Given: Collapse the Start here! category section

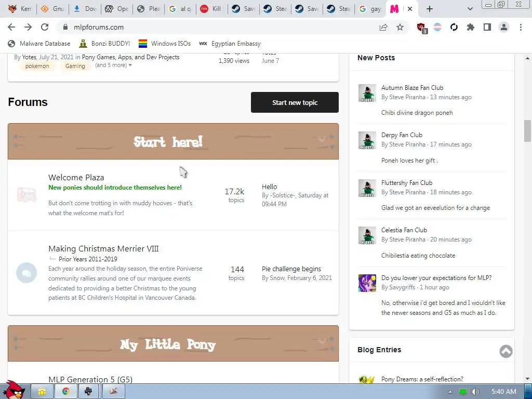Looking at the screenshot, I should pos(322,139).
